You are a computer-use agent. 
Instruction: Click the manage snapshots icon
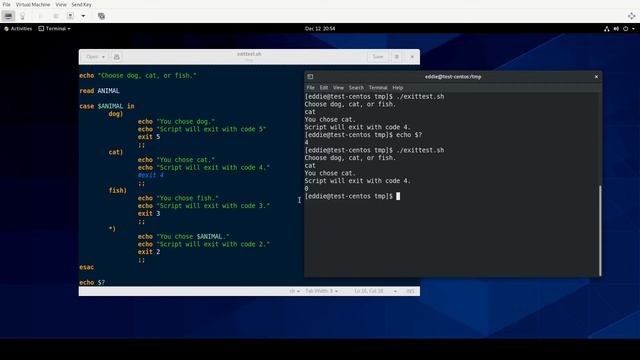(101, 16)
